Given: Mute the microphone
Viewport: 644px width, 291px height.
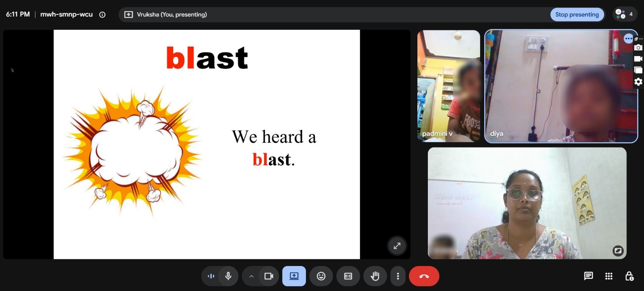Looking at the screenshot, I should tap(228, 276).
